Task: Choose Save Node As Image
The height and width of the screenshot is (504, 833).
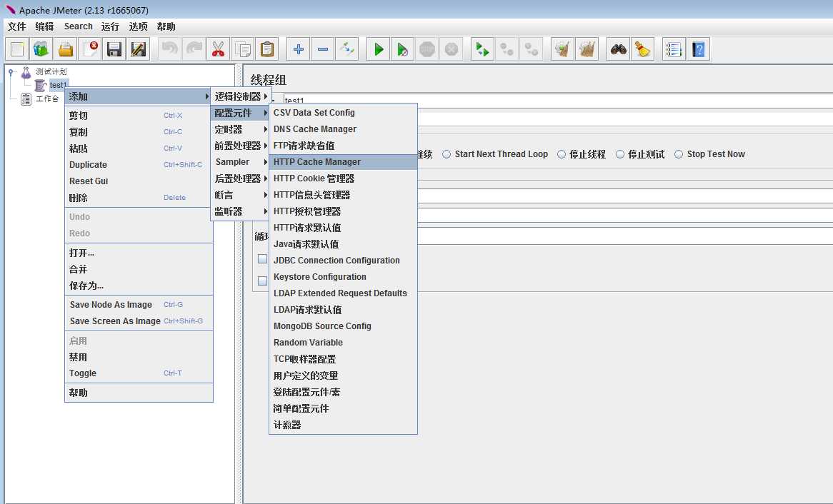Action: [139, 304]
